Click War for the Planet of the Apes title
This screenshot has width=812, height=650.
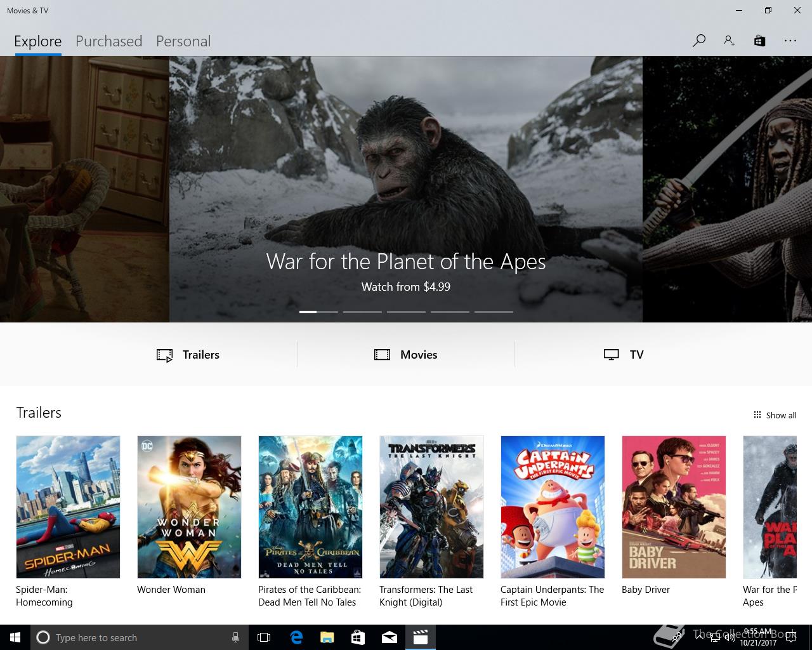coord(406,262)
